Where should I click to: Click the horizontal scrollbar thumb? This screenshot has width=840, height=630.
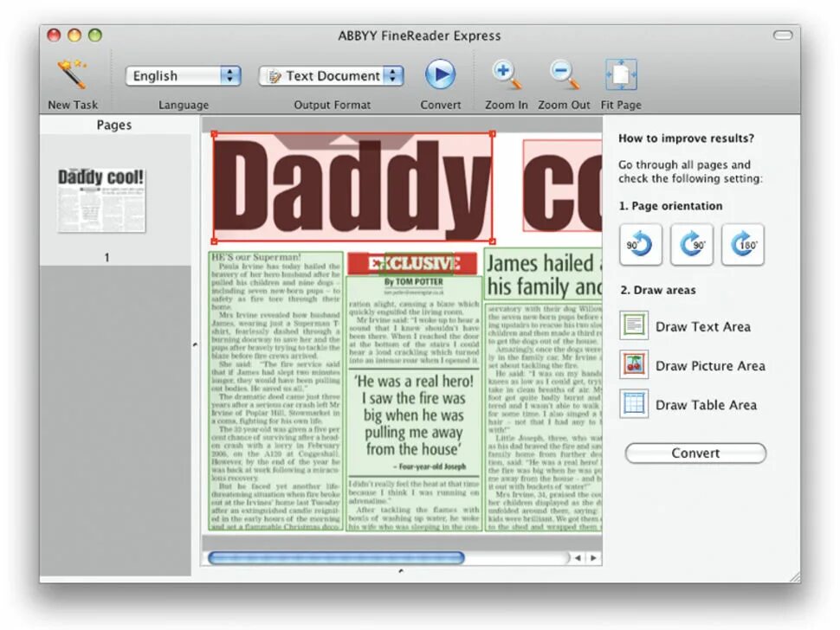[x=336, y=557]
